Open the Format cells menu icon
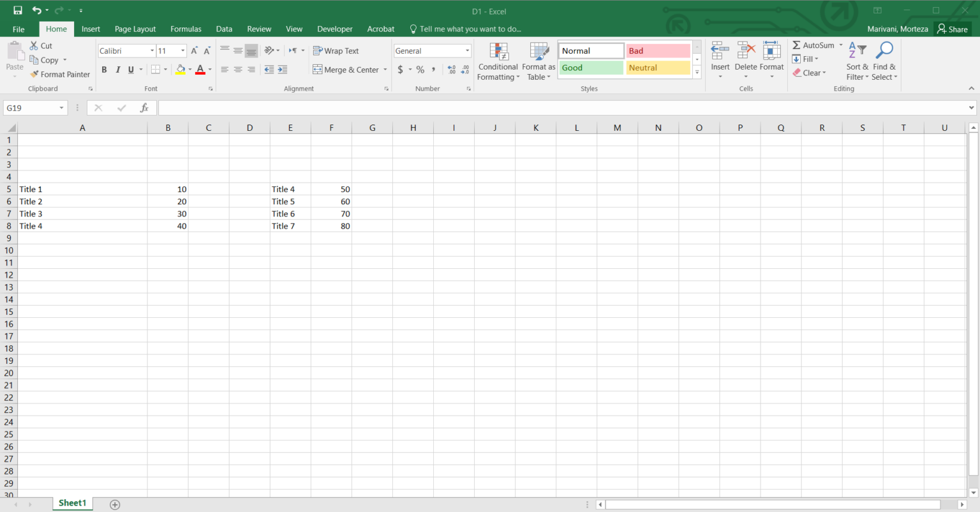The height and width of the screenshot is (512, 980). [x=771, y=51]
